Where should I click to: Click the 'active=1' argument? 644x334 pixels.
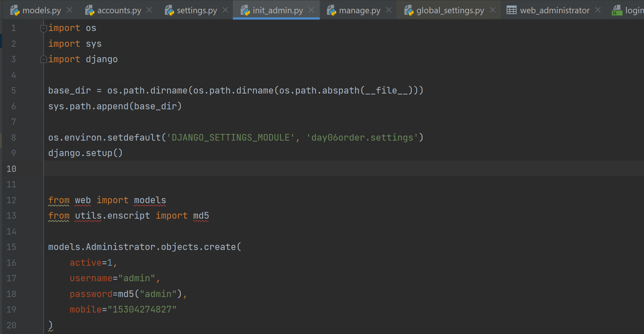coord(91,263)
